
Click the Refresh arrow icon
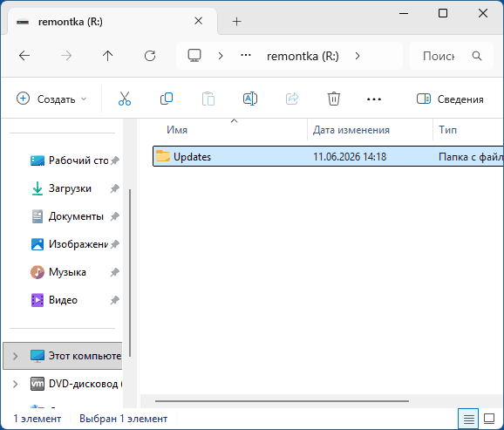[150, 56]
